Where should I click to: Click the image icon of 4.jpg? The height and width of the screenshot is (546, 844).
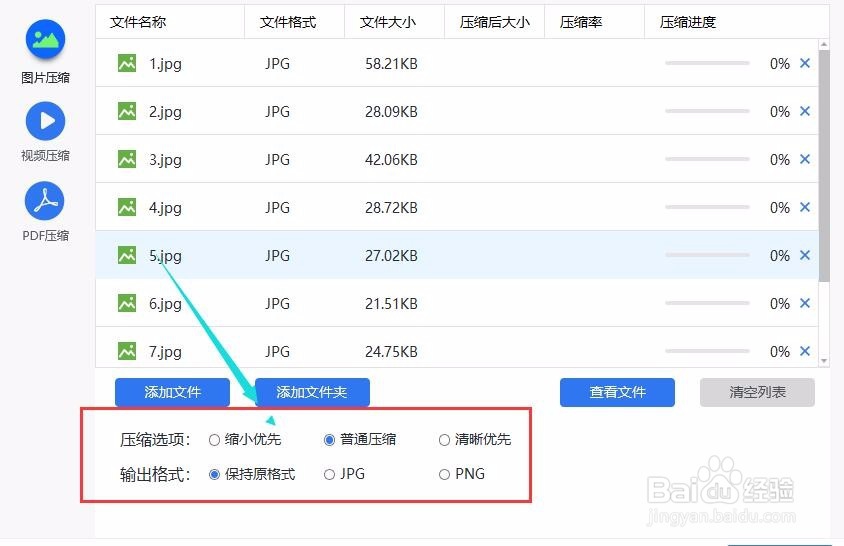click(127, 207)
